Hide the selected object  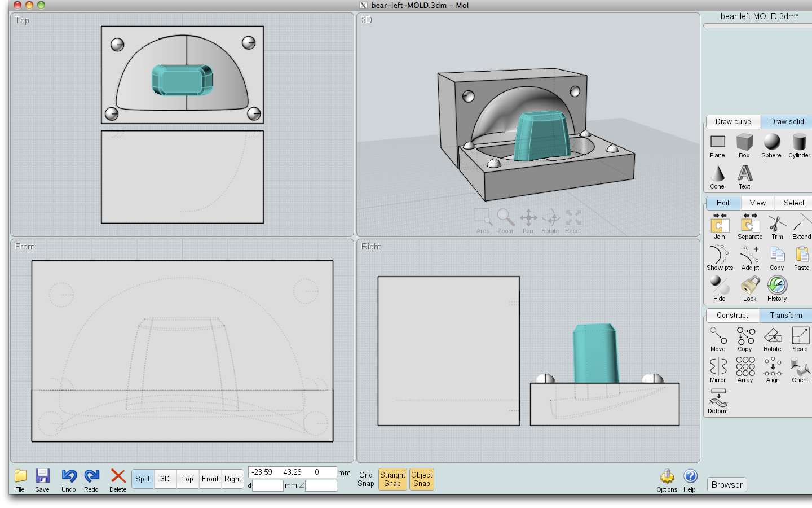pyautogui.click(x=720, y=288)
